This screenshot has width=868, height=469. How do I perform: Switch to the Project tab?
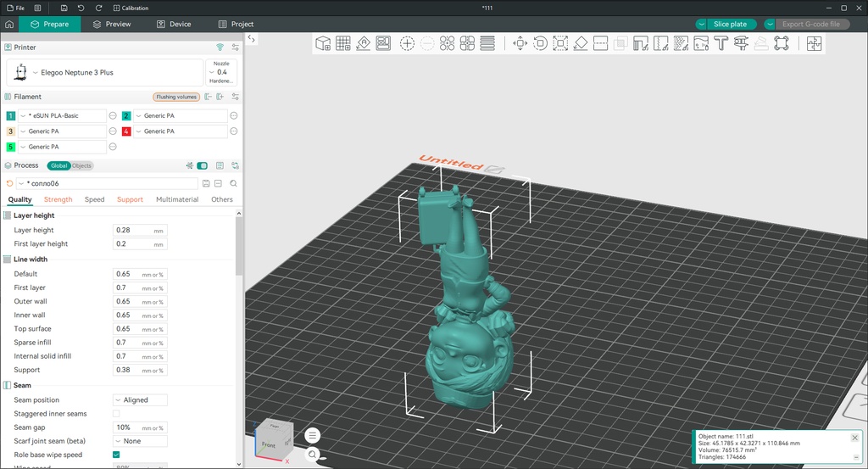pos(236,24)
